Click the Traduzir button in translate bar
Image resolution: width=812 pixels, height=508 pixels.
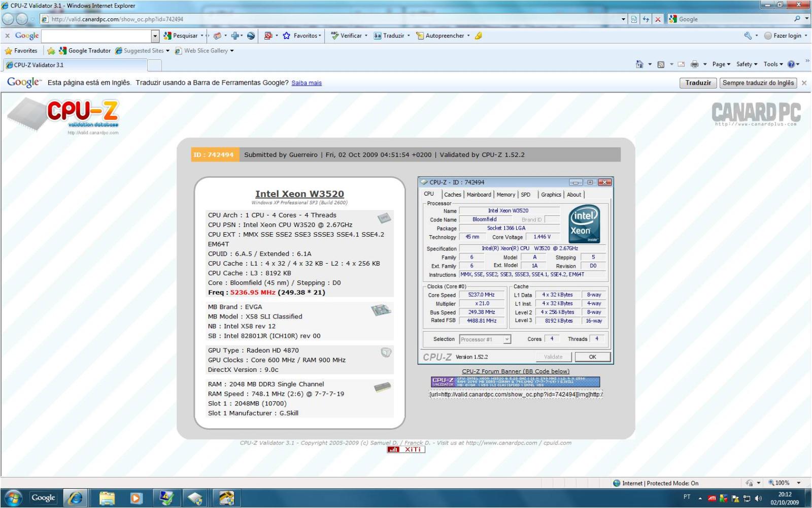tap(698, 83)
